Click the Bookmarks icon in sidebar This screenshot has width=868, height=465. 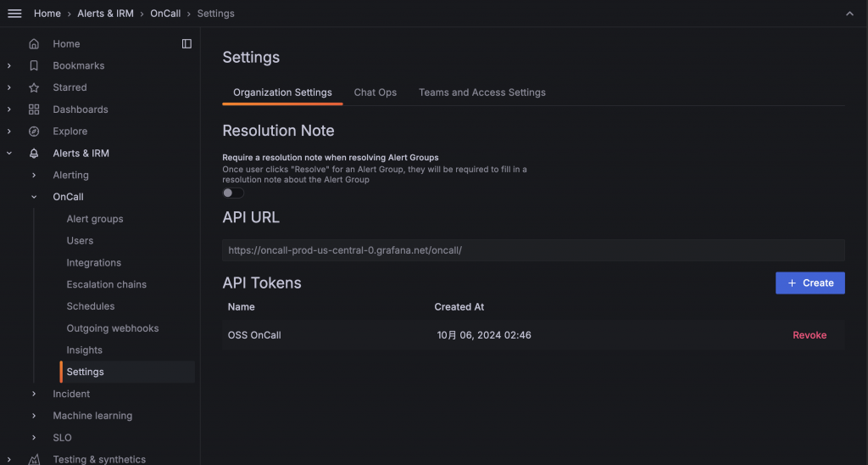pos(34,66)
